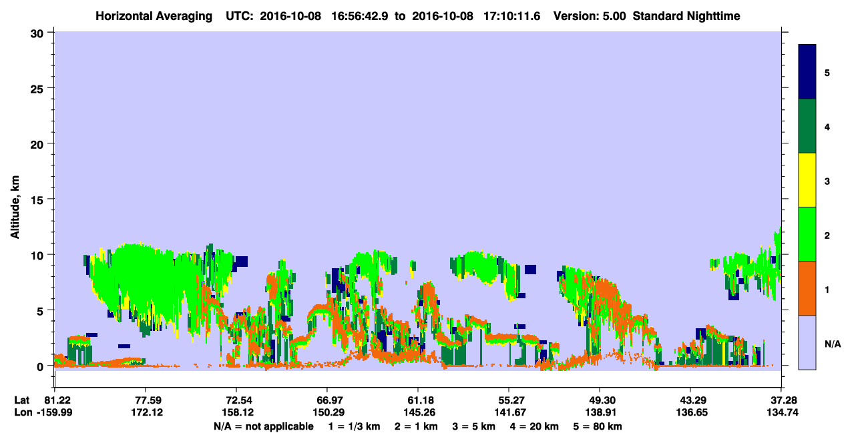This screenshot has width=868, height=445.
Task: Click legend text '3 = 5 km'
Action: click(474, 426)
